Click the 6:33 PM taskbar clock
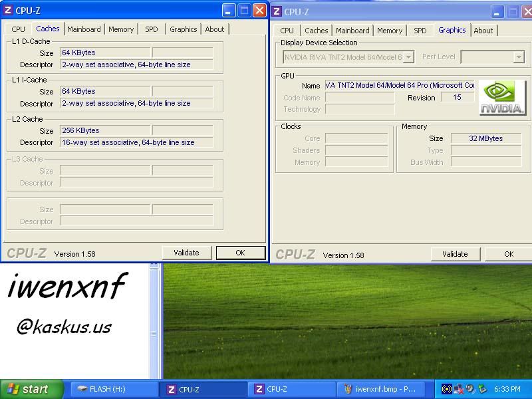Screen dimensions: 532x399 click(507, 389)
